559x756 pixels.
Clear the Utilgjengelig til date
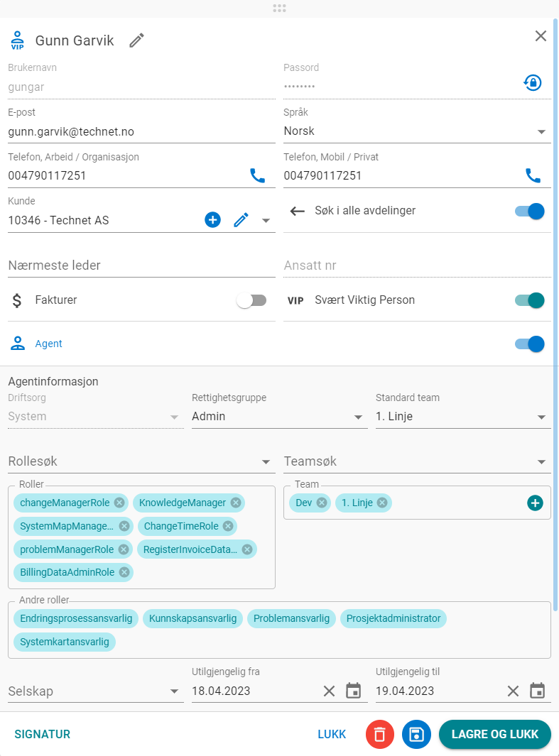pyautogui.click(x=513, y=691)
